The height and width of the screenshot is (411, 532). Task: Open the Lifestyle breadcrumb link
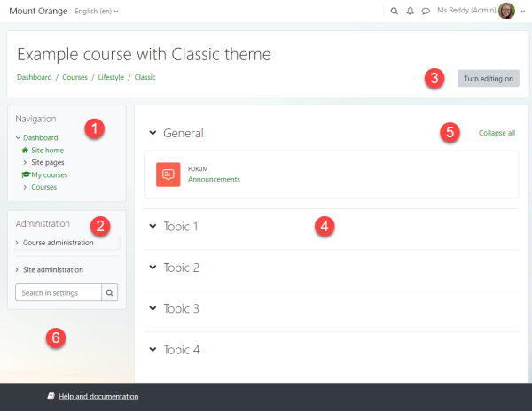[x=111, y=78]
